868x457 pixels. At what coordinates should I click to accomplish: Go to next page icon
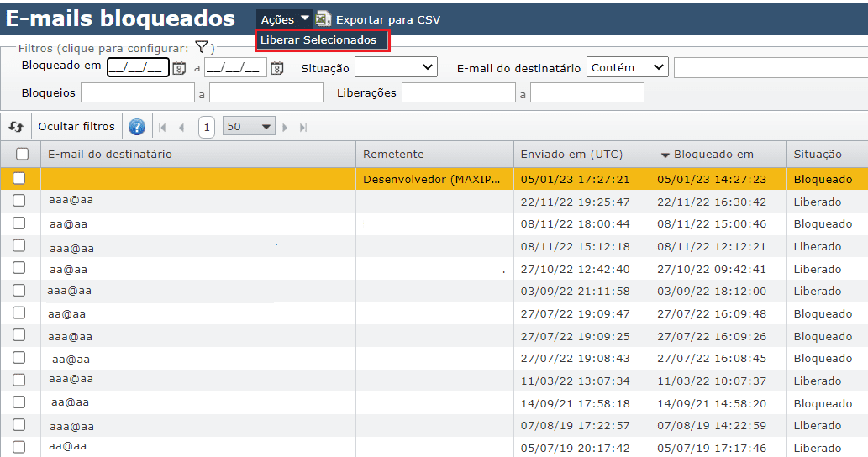pos(285,127)
